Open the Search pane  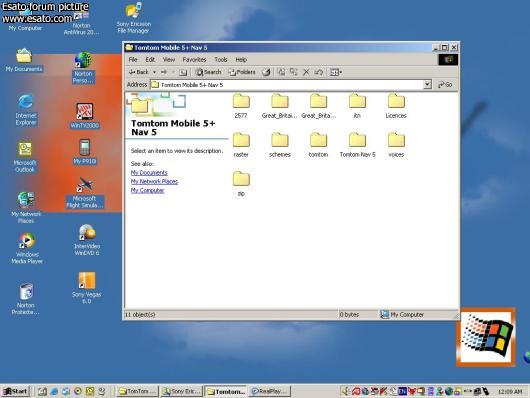209,72
